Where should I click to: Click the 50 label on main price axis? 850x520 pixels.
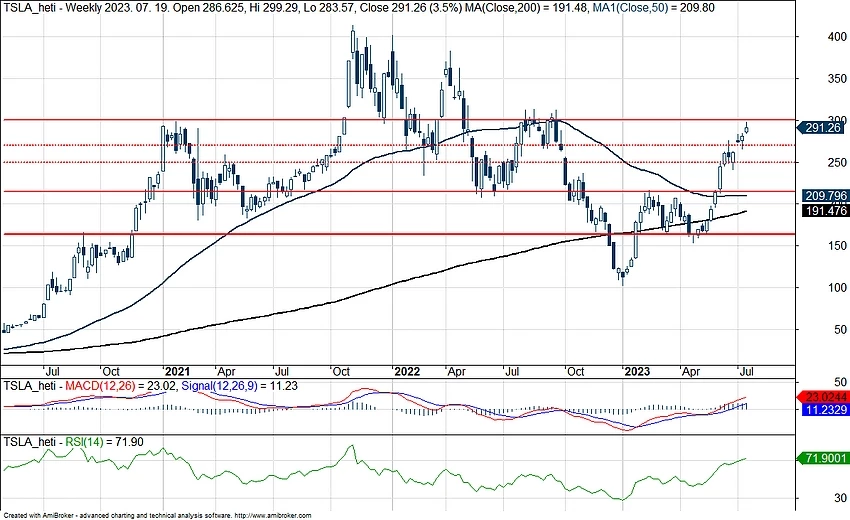(840, 330)
